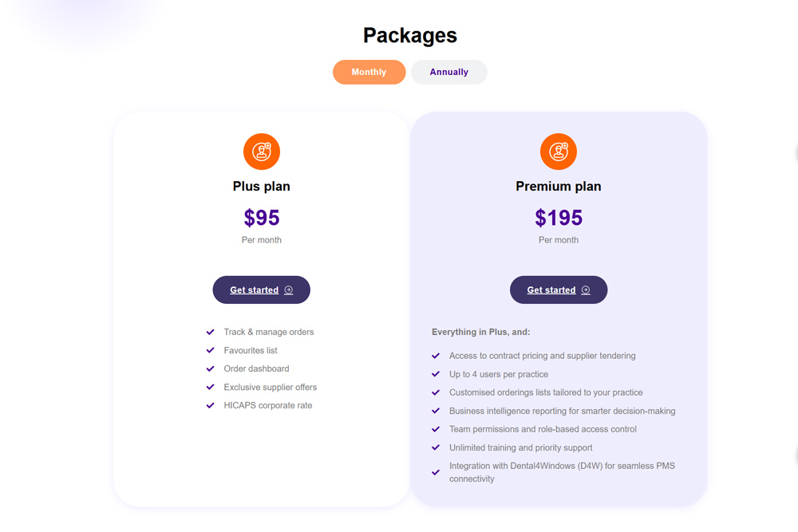The image size is (798, 532).
Task: Click the Exclusive supplier offers feature
Action: [271, 387]
